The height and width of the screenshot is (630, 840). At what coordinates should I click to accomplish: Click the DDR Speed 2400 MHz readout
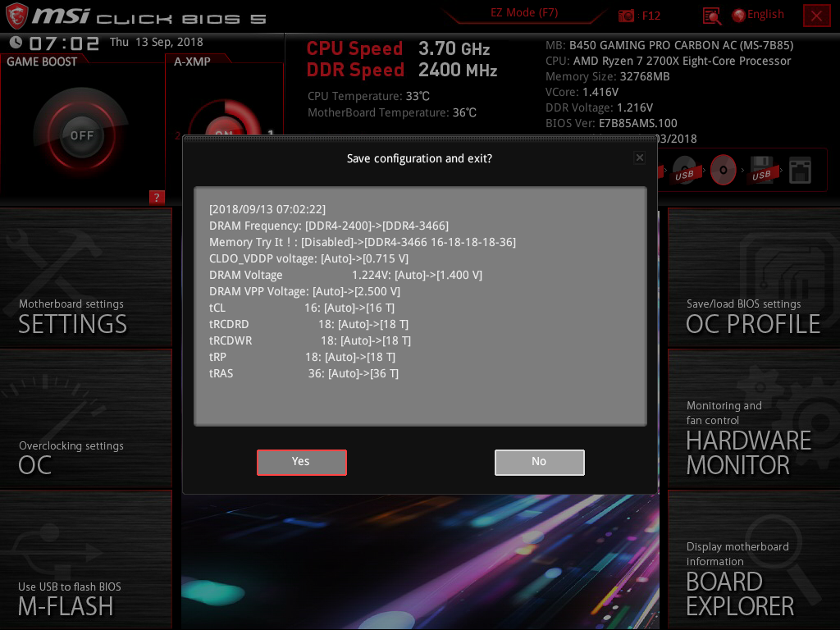pos(402,71)
